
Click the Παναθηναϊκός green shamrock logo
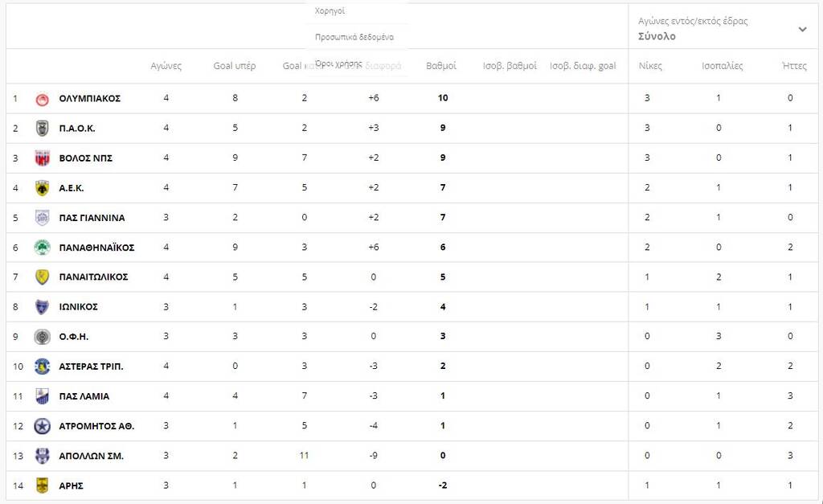click(x=43, y=248)
